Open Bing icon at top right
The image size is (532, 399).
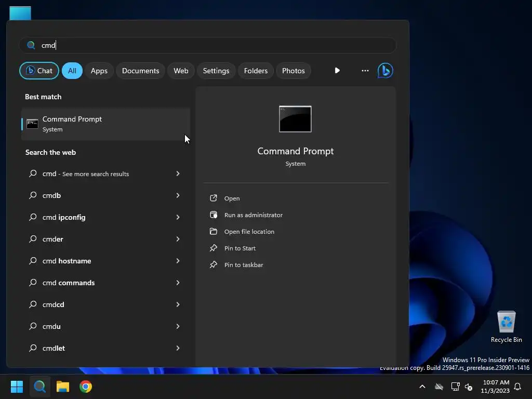[x=385, y=71]
